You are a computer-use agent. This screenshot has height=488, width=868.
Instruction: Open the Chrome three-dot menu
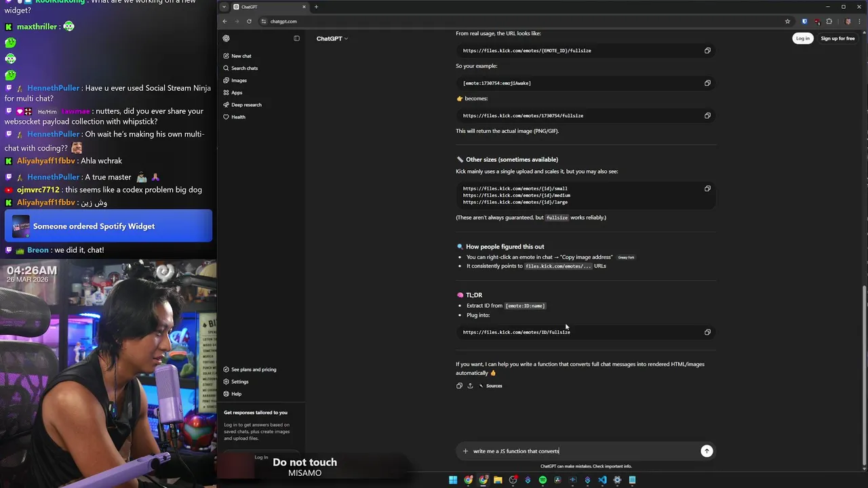pos(860,21)
